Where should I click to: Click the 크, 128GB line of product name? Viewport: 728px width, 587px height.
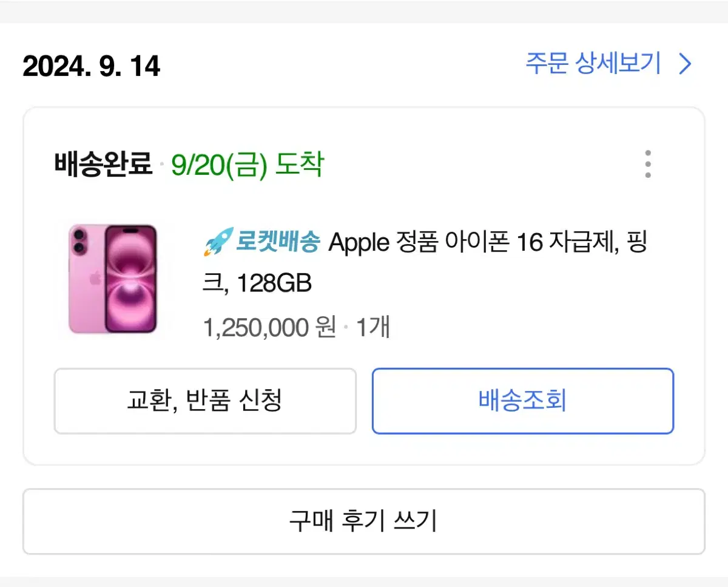click(x=257, y=283)
